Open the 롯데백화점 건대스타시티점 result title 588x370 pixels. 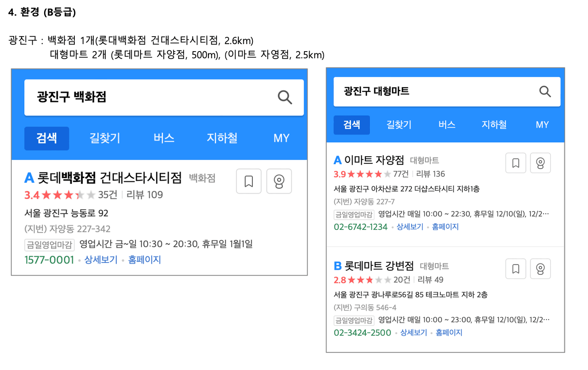pos(109,178)
